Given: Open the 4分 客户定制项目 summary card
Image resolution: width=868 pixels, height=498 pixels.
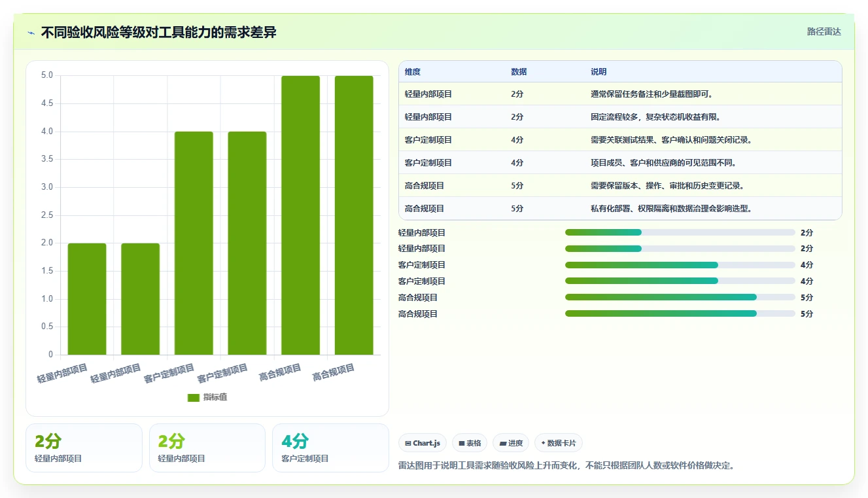Looking at the screenshot, I should pyautogui.click(x=330, y=448).
